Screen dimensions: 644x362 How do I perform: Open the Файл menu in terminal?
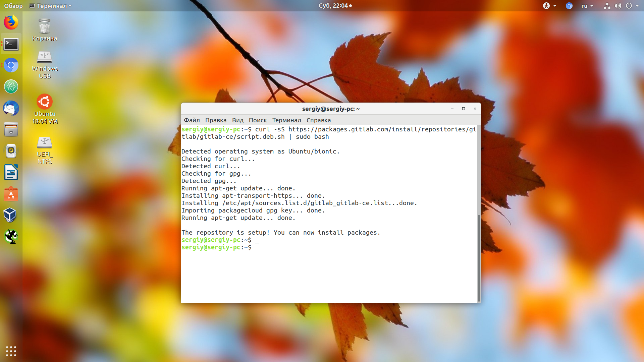[192, 120]
